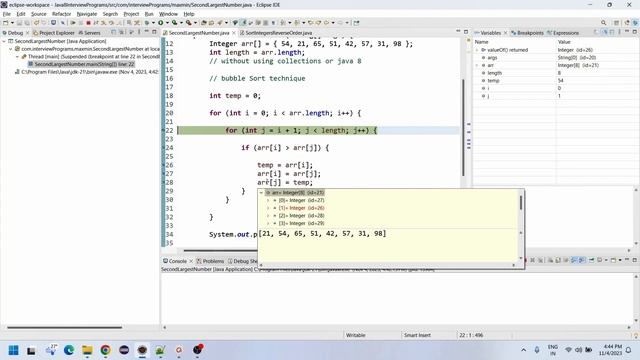Open File Explorer from taskbar
This screenshot has width=640, height=360.
tap(87, 350)
